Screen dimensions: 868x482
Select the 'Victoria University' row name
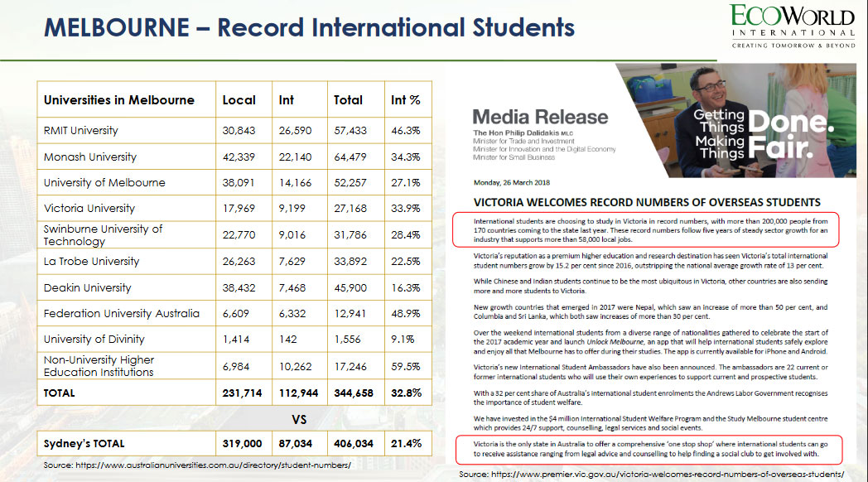pyautogui.click(x=89, y=209)
